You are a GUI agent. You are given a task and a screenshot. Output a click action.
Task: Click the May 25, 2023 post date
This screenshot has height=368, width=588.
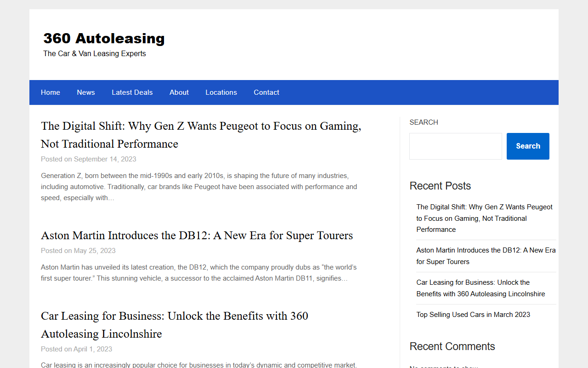[95, 251]
